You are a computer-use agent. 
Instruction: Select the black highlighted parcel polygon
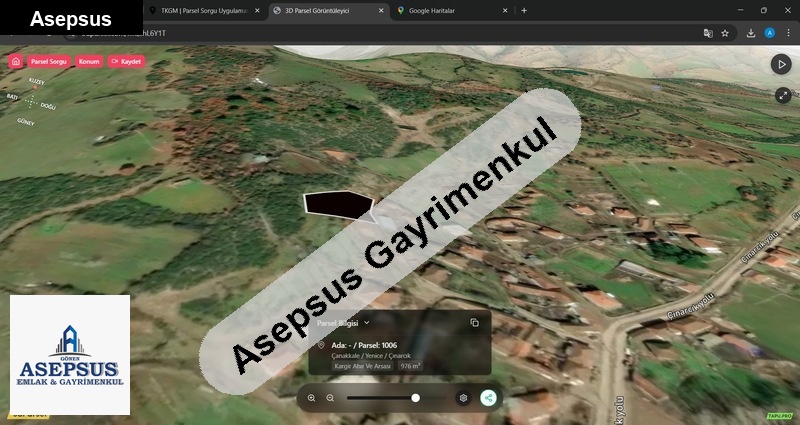coord(337,204)
